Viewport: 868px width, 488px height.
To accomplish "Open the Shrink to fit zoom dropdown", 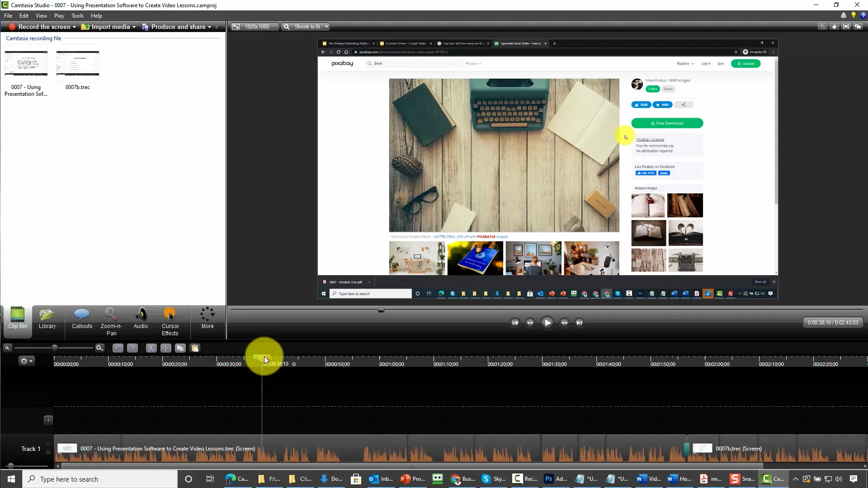I will (306, 27).
